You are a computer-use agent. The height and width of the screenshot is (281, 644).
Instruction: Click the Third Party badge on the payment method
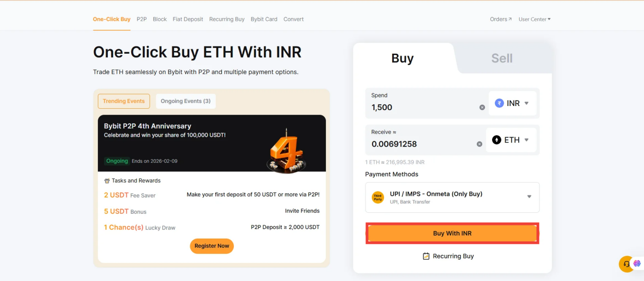click(377, 197)
